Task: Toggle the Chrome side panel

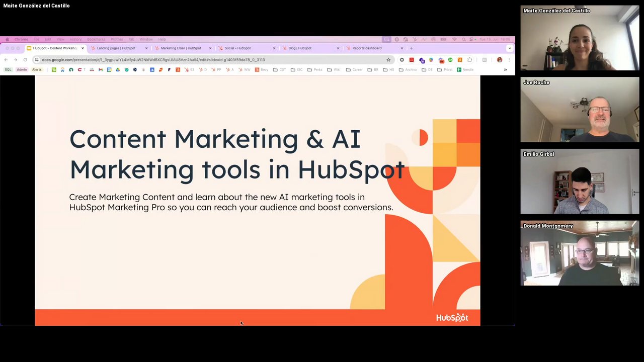Action: coord(485,60)
